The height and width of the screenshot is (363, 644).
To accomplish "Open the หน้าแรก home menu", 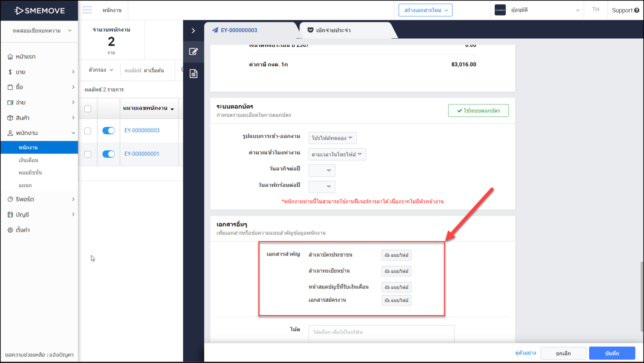I will click(x=25, y=57).
